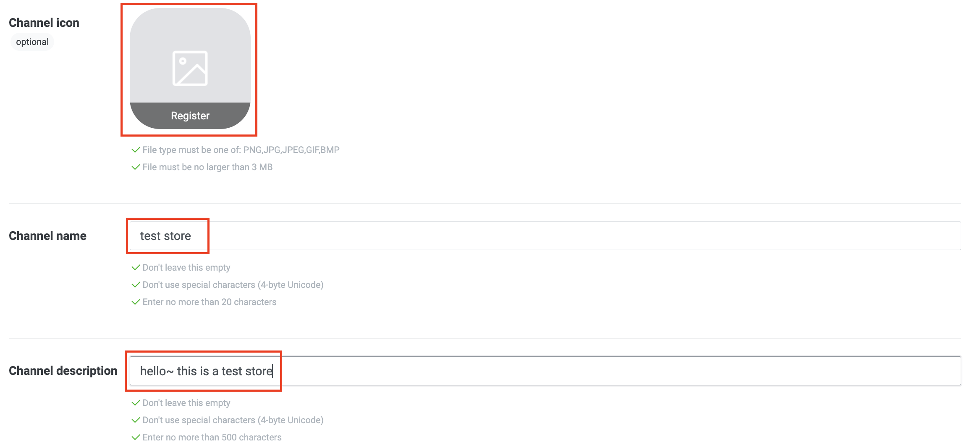The width and height of the screenshot is (980, 448).
Task: Click checkmark next to 500 characters rule
Action: click(x=136, y=437)
